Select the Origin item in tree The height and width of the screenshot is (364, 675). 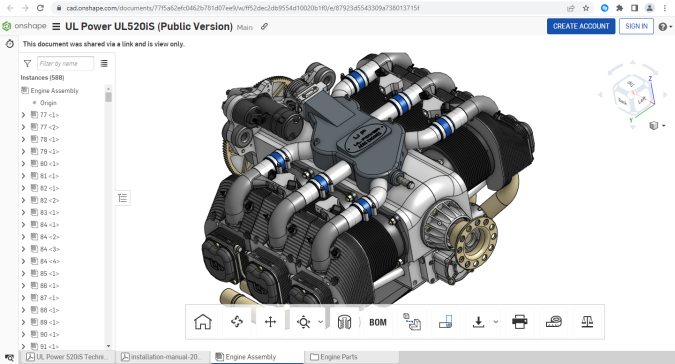[x=48, y=103]
